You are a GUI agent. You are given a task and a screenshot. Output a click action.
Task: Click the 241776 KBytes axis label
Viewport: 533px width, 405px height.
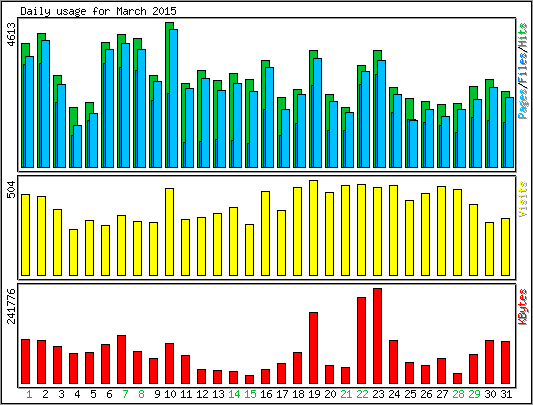tap(11, 306)
